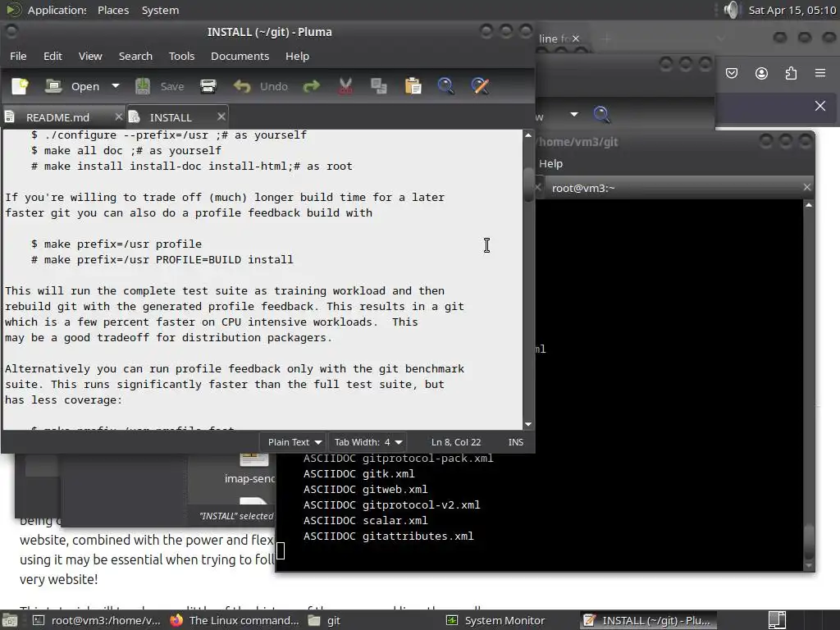840x630 pixels.
Task: Click the Open file button in Pluma
Action: tap(73, 86)
